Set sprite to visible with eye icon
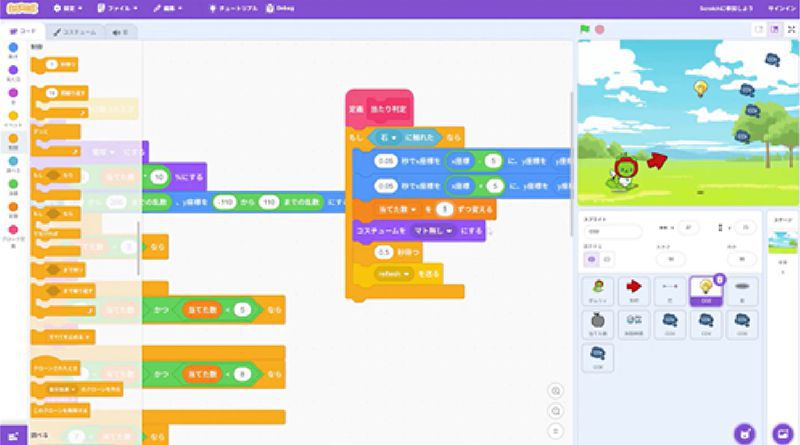Image resolution: width=800 pixels, height=445 pixels. (x=591, y=259)
